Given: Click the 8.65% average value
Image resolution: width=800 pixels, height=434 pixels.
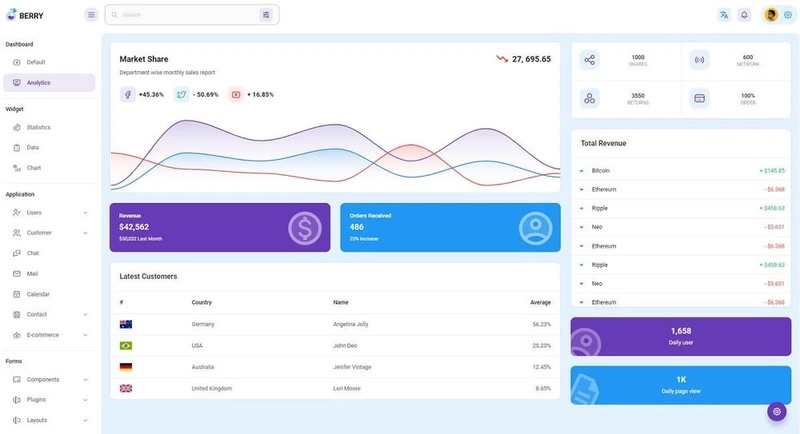Looking at the screenshot, I should [543, 389].
